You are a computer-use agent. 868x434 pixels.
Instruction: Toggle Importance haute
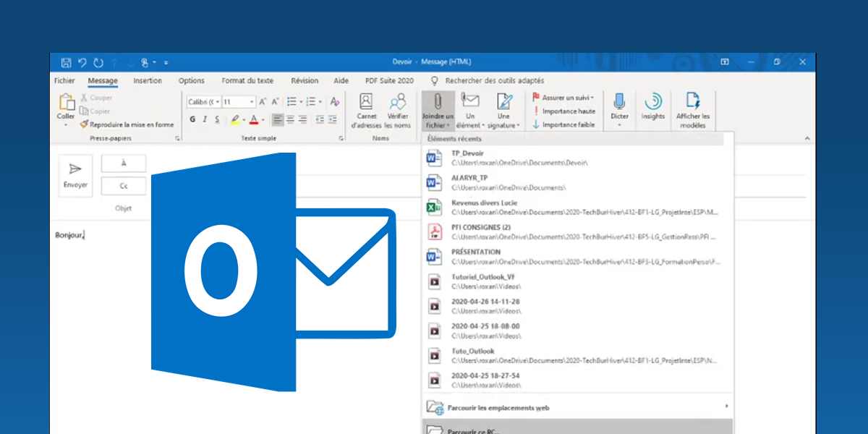564,111
